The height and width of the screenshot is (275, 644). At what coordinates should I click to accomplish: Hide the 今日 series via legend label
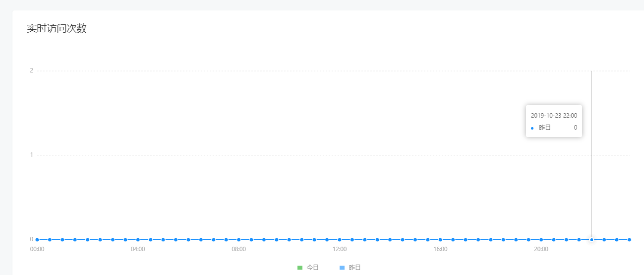point(313,268)
